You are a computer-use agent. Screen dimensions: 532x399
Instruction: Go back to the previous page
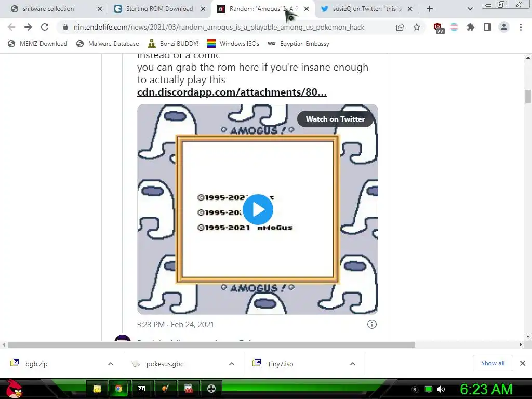[11, 27]
